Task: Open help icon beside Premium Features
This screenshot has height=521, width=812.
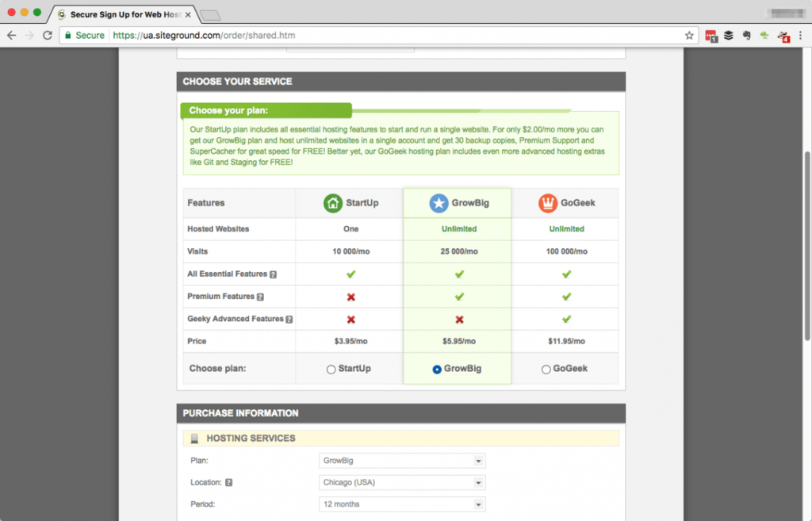Action: pos(260,297)
